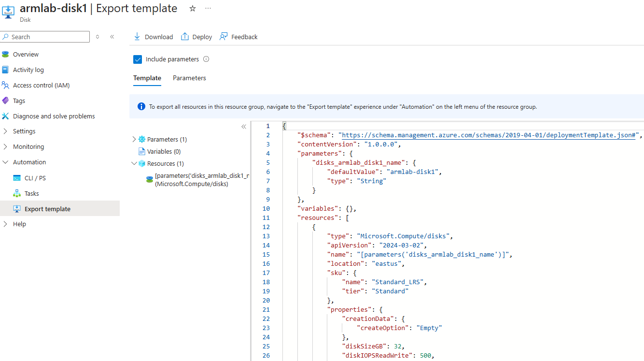
Task: Switch to the Parameters tab
Action: pyautogui.click(x=189, y=78)
